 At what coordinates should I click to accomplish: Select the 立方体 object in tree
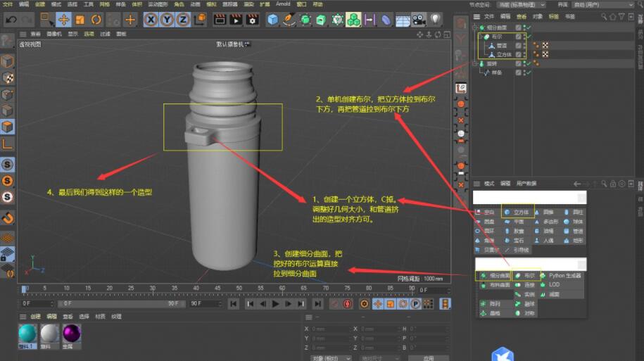[504, 55]
